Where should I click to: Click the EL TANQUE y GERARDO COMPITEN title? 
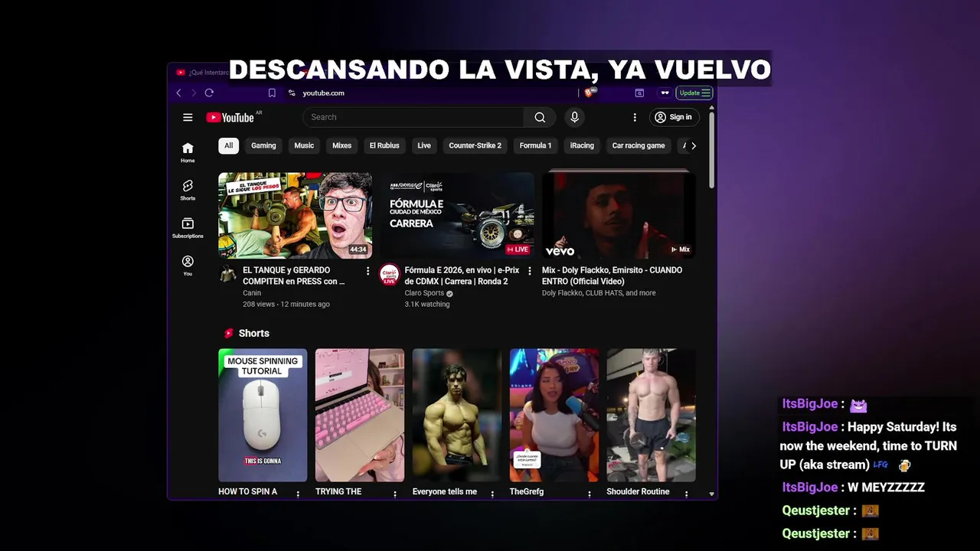294,275
